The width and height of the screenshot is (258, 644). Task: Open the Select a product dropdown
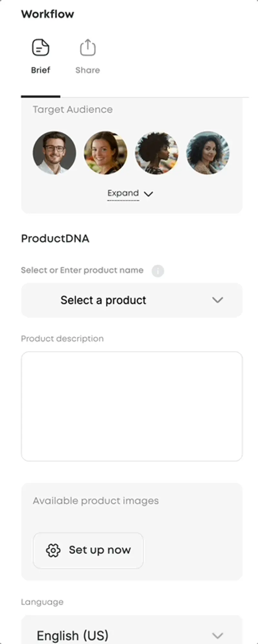[x=103, y=300]
